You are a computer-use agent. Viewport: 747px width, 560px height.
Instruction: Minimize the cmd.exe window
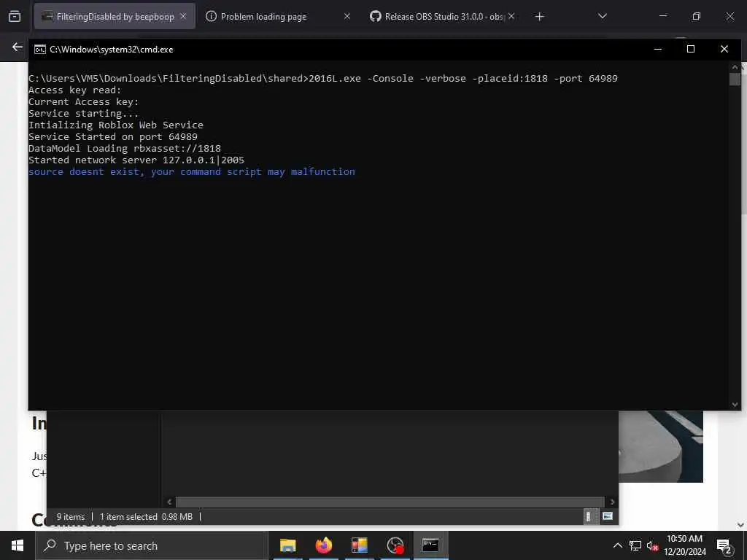coord(658,49)
